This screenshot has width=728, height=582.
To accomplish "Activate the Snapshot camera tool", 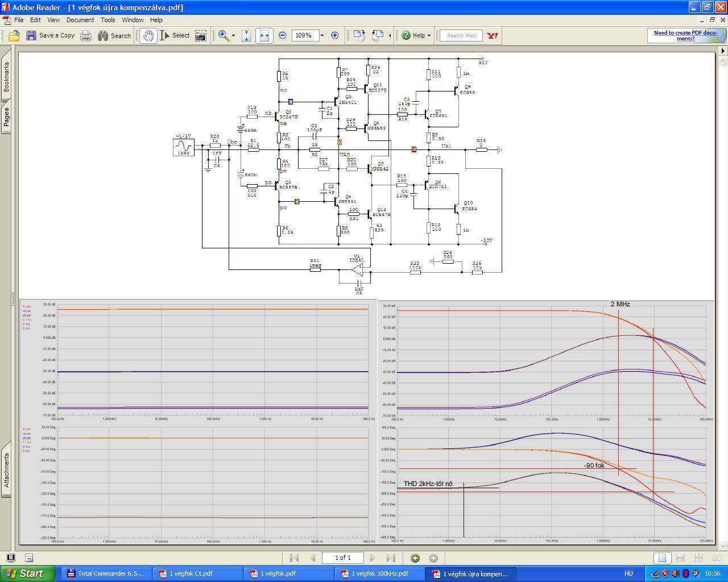I will (201, 36).
